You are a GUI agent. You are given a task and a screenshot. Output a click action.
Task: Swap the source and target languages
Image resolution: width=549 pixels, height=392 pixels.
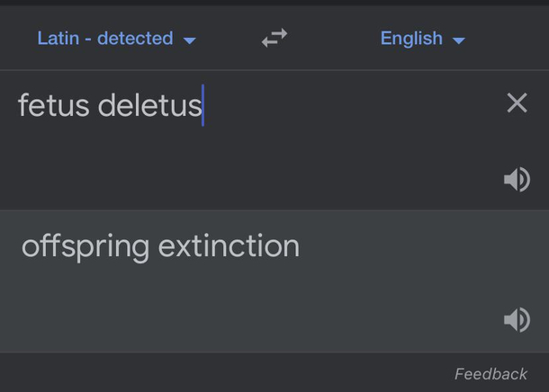click(x=274, y=38)
